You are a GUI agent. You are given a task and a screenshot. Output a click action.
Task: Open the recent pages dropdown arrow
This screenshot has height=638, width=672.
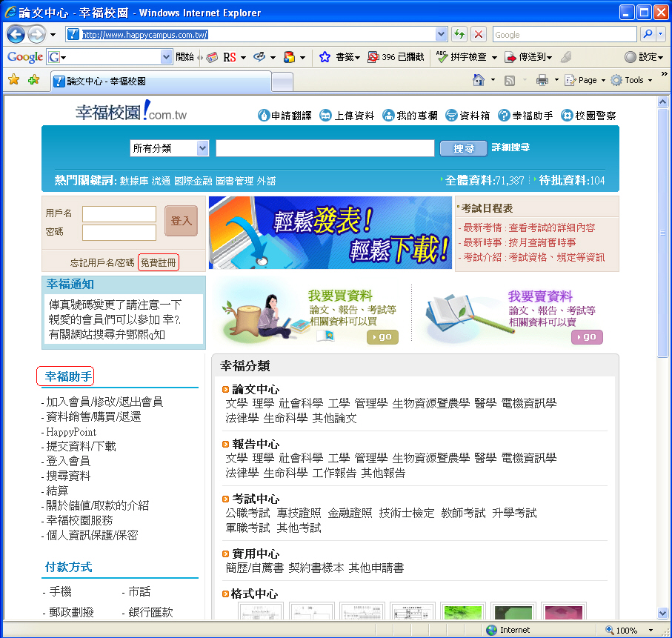(x=53, y=35)
